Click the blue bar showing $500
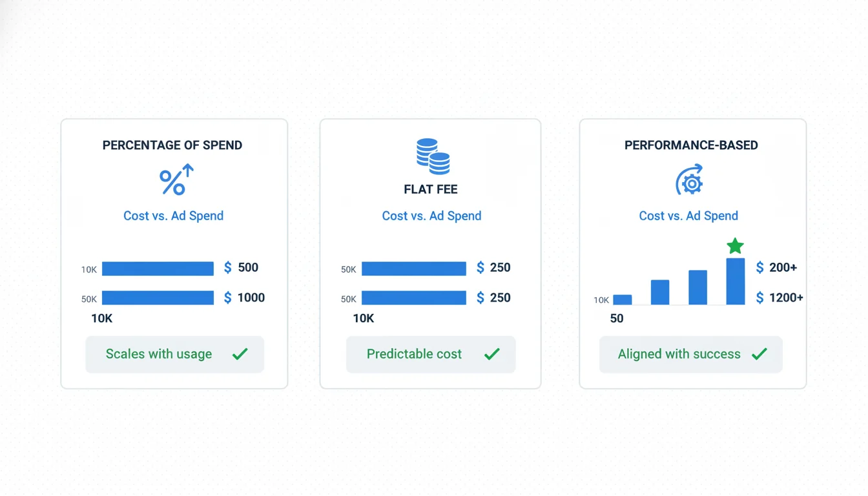The height and width of the screenshot is (496, 868). coord(158,269)
